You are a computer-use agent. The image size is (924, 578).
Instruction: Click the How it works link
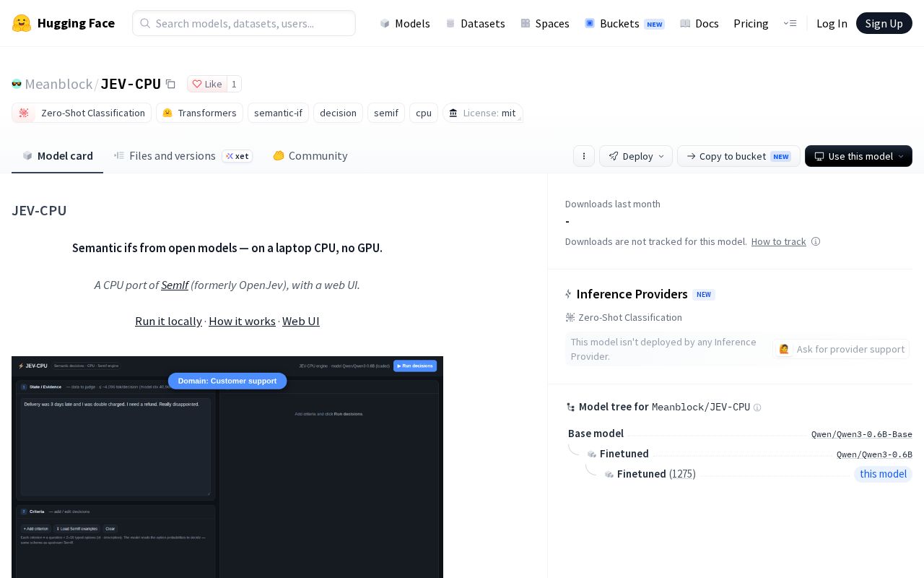(242, 321)
